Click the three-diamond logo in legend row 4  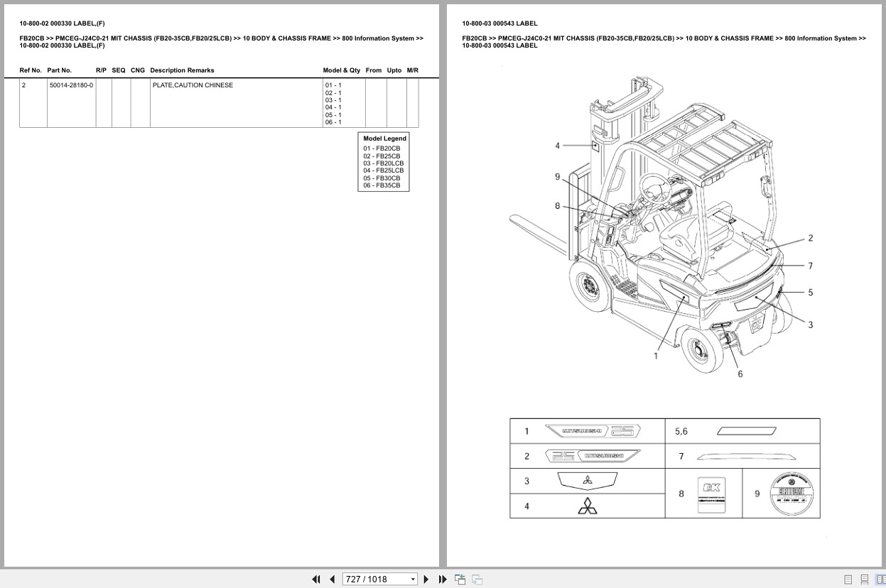tap(587, 506)
